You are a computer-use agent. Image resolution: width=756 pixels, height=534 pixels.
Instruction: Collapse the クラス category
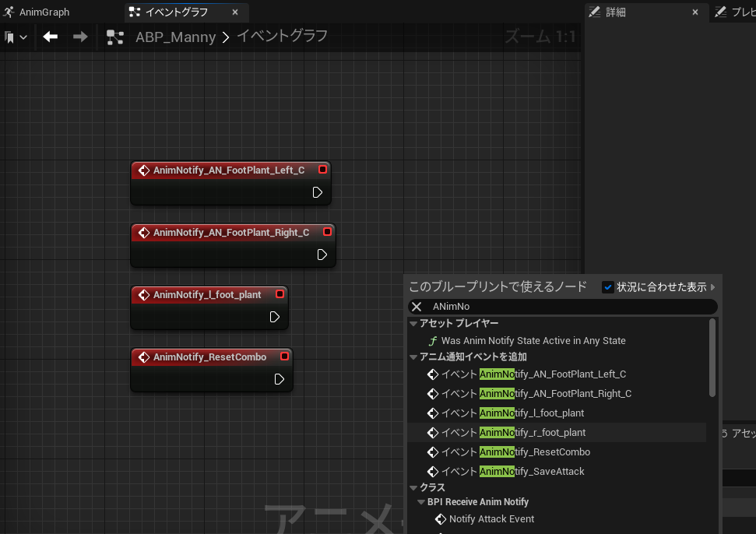click(413, 488)
